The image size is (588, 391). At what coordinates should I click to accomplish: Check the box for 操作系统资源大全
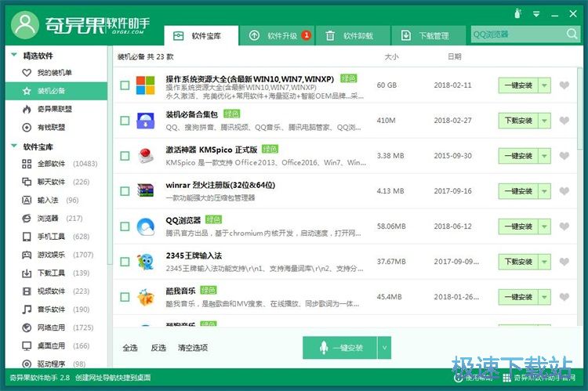pyautogui.click(x=125, y=85)
